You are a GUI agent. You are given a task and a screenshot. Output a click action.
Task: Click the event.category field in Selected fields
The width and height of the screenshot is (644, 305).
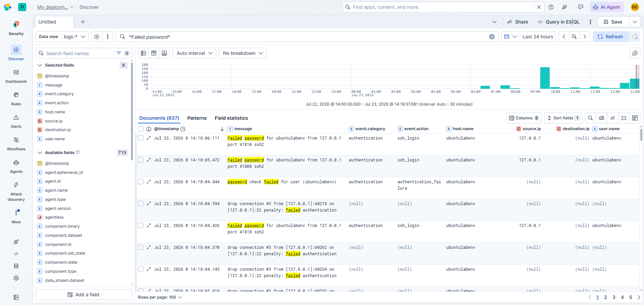pyautogui.click(x=60, y=94)
